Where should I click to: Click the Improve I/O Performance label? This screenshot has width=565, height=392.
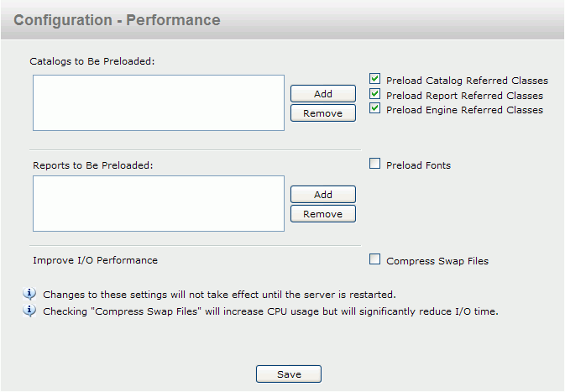[95, 260]
